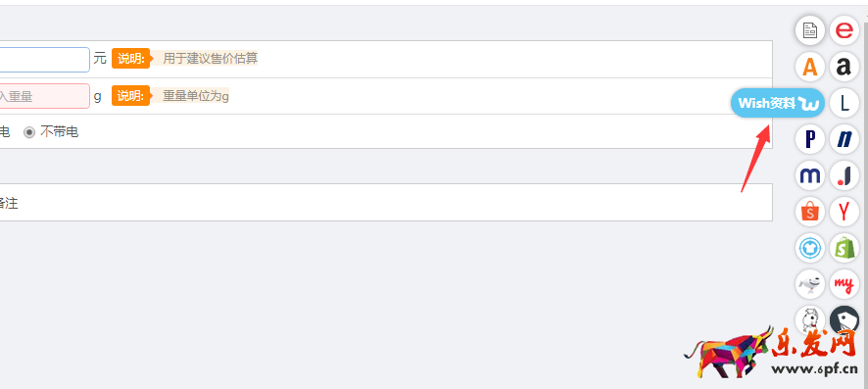Click the red 'my' platform icon
This screenshot has height=389, width=868.
(x=844, y=284)
